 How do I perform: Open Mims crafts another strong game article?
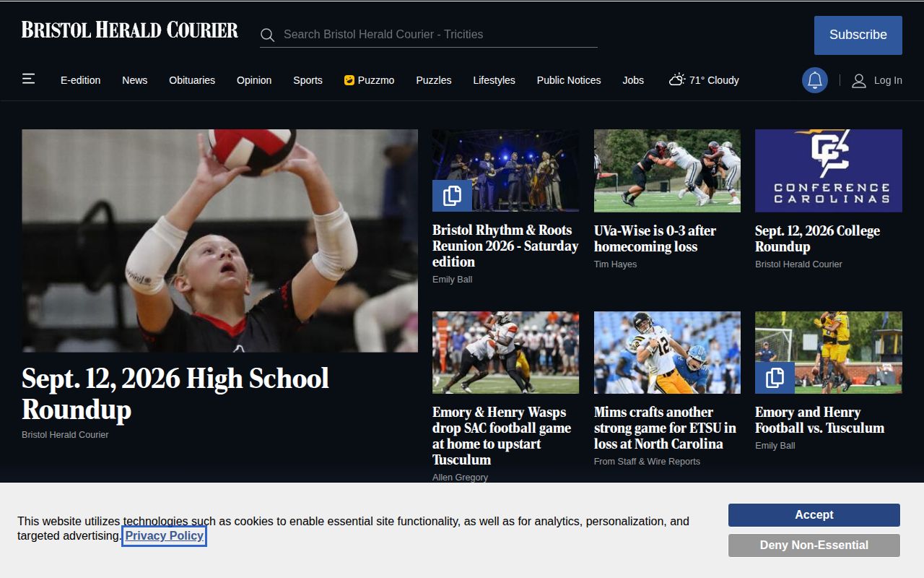(665, 428)
